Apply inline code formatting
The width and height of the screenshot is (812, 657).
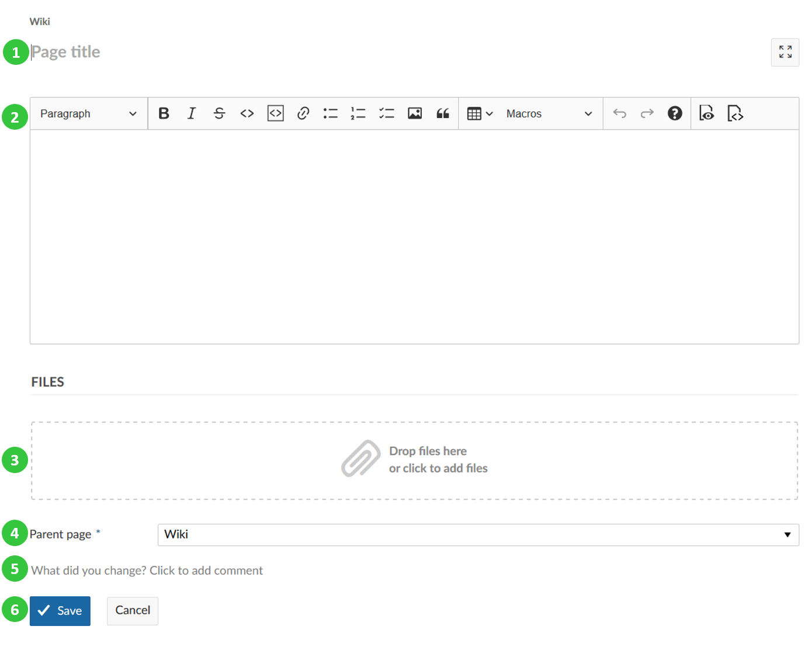pos(247,113)
